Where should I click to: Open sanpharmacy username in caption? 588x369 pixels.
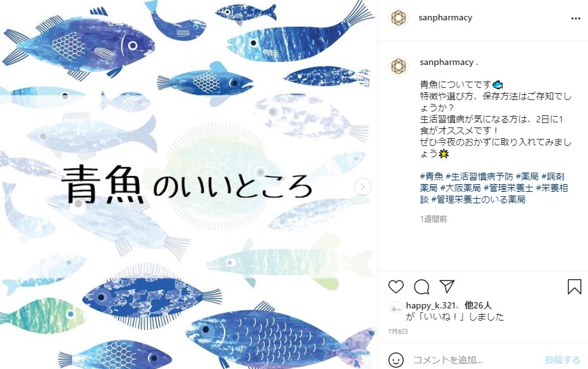446,62
